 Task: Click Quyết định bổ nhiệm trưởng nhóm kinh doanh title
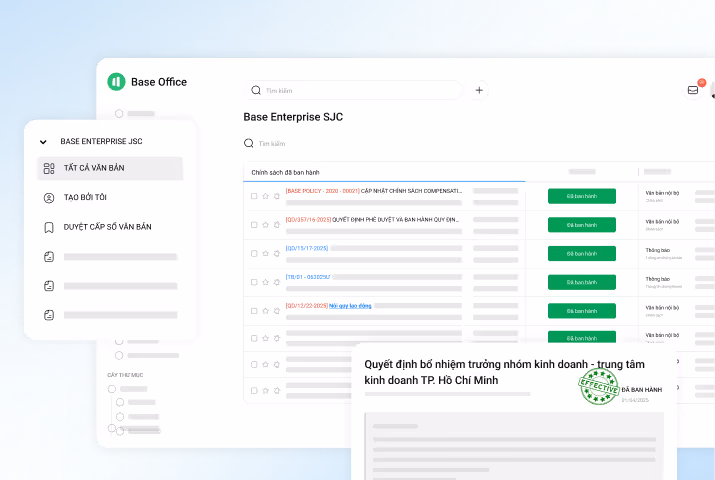pos(504,372)
